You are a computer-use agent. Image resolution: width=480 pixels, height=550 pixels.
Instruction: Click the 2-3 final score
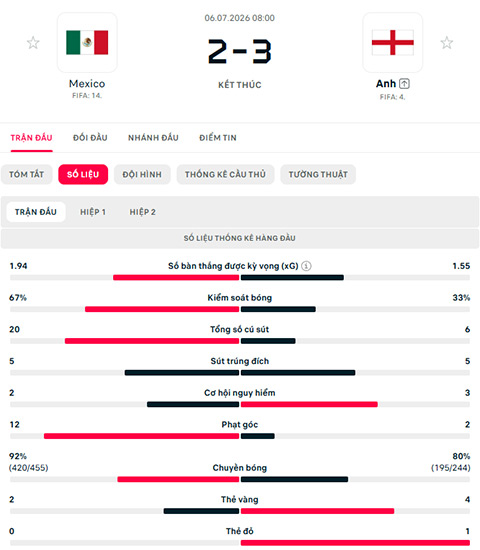point(240,51)
